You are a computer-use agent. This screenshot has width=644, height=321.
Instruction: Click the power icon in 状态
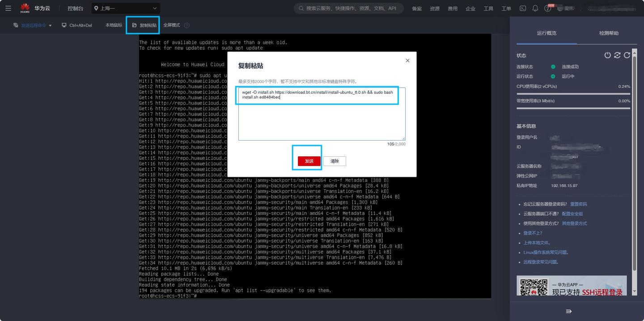[x=607, y=55]
